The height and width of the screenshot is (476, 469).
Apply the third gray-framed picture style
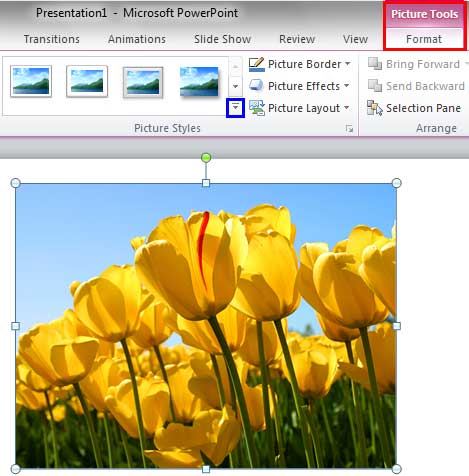143,82
